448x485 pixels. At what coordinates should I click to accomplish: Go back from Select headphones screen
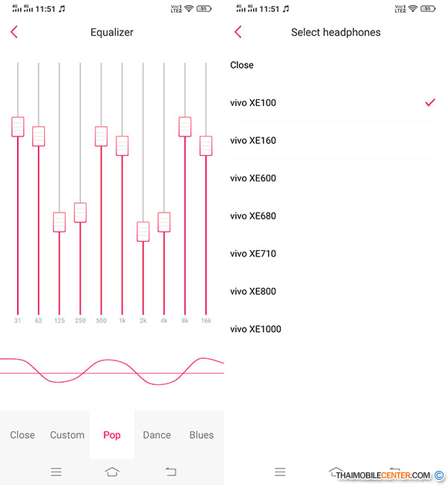[x=238, y=32]
